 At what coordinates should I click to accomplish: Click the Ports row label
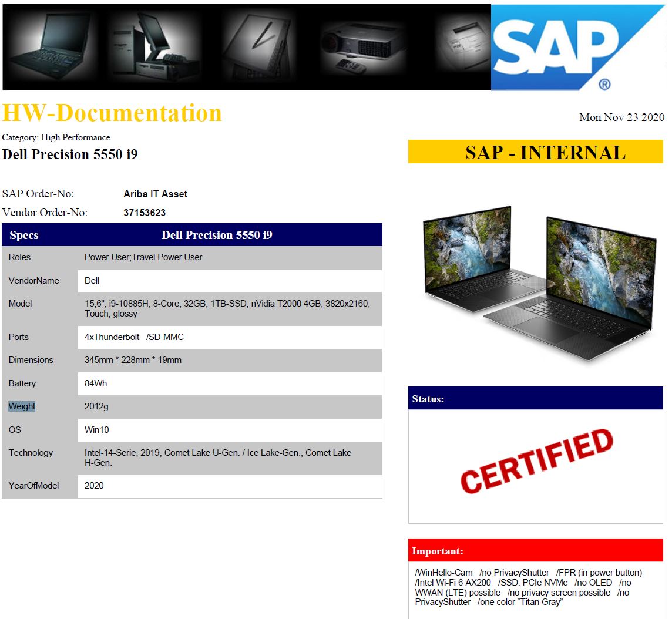(18, 337)
